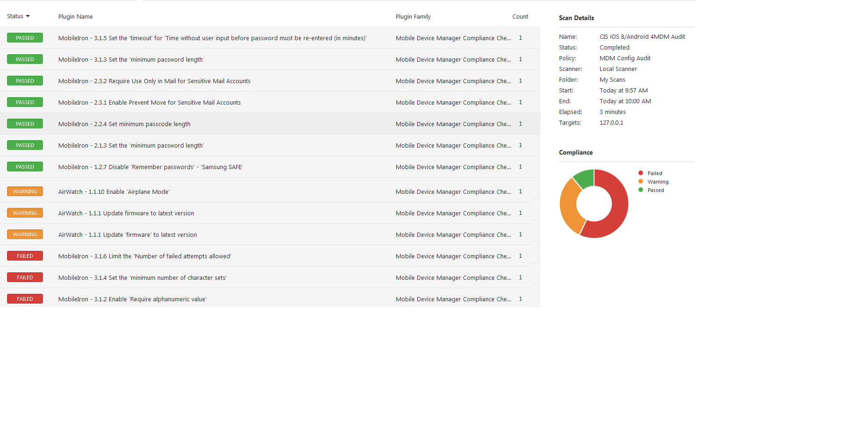Click FAILED badge for MobileIron 3.1.2
Viewport: 868px width, 433px height.
click(x=25, y=299)
